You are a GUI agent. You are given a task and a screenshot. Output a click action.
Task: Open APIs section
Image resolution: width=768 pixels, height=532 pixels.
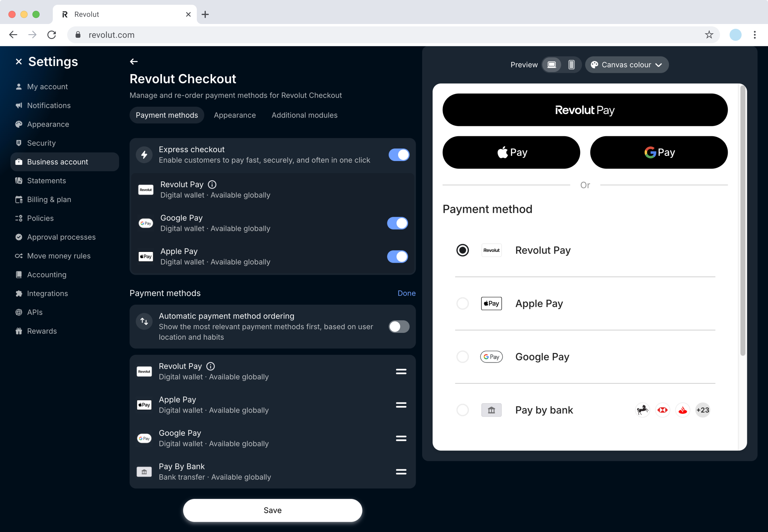[x=65, y=312]
